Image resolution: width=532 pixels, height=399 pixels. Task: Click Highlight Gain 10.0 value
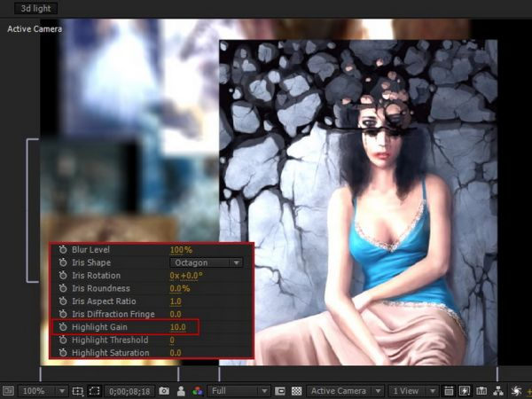tap(178, 327)
